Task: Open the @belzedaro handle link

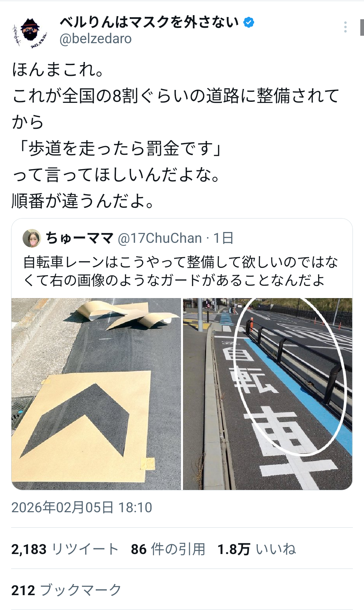Action: pyautogui.click(x=96, y=39)
